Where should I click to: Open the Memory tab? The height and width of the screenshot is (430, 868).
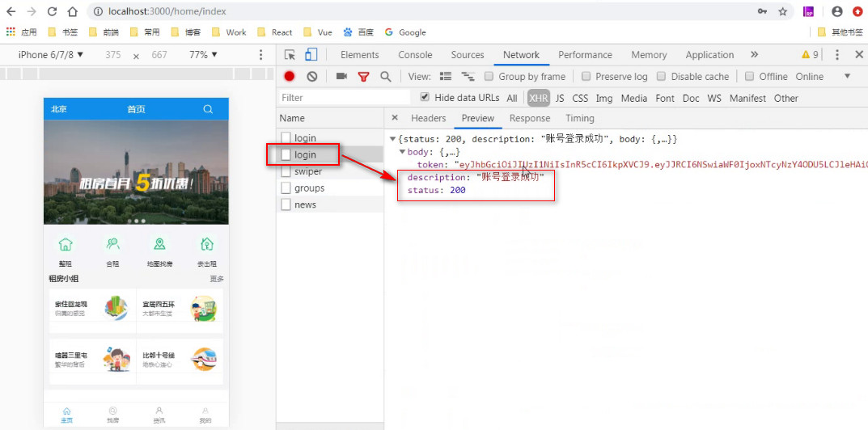pyautogui.click(x=649, y=55)
